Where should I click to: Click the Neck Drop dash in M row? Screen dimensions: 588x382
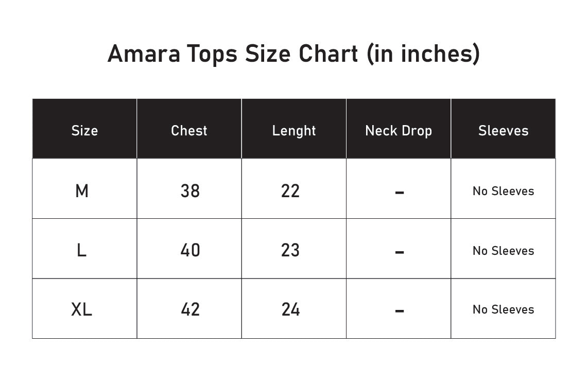(399, 193)
